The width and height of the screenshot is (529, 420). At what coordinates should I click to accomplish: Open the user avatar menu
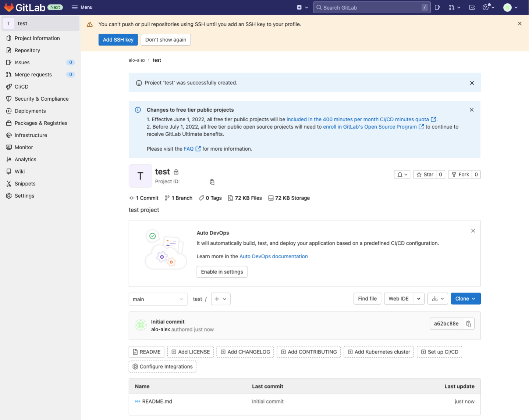(511, 7)
